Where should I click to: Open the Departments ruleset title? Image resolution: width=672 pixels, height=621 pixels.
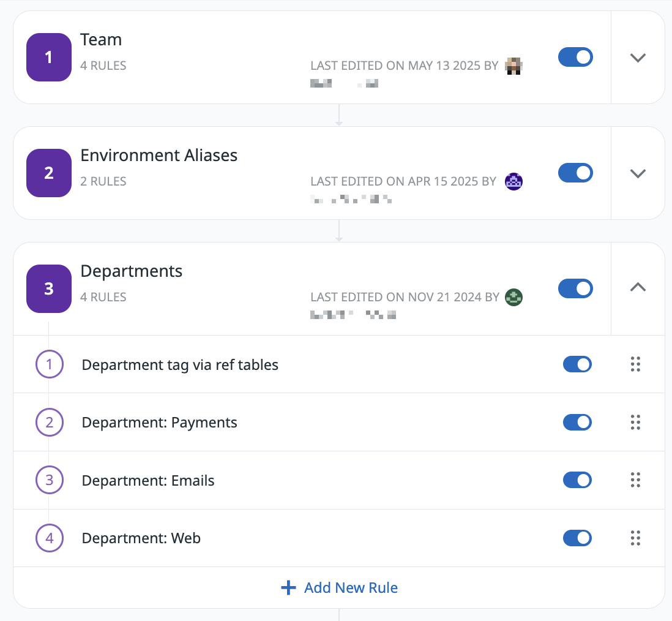coord(132,271)
